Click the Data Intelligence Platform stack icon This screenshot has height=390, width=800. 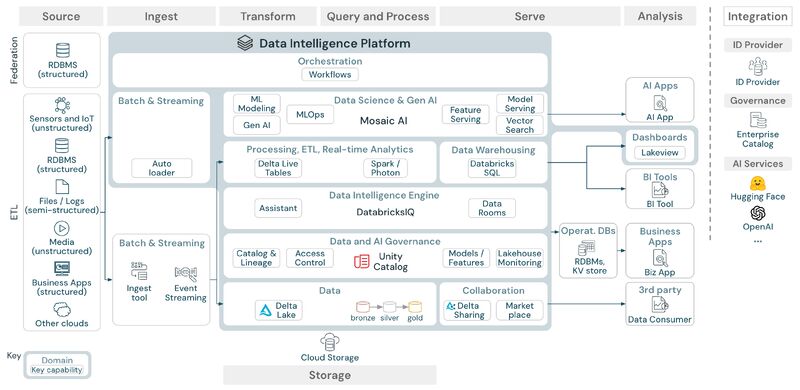245,43
